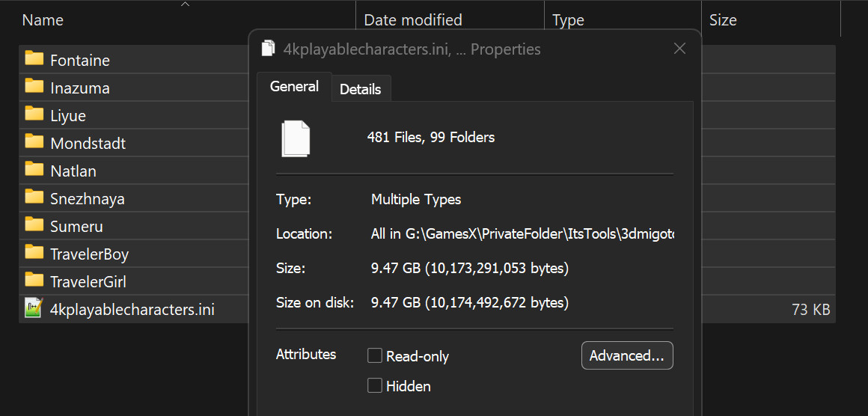Sort by Date modified column
868x416 pixels.
click(412, 20)
